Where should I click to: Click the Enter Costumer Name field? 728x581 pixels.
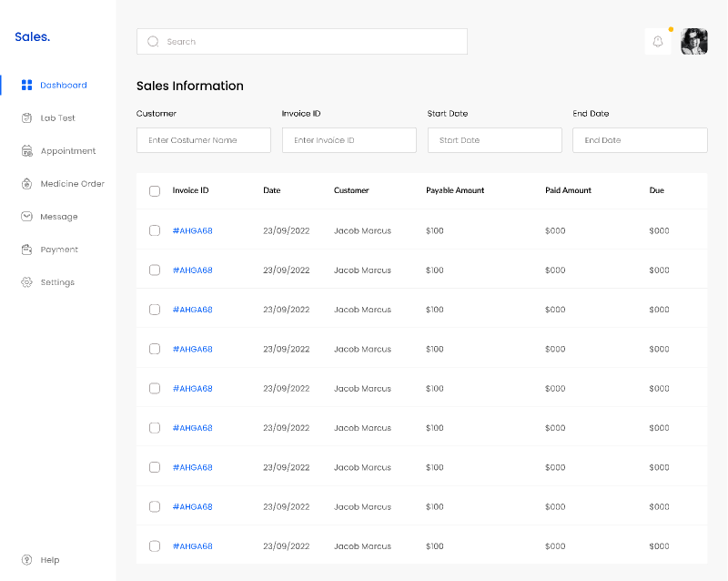click(203, 139)
